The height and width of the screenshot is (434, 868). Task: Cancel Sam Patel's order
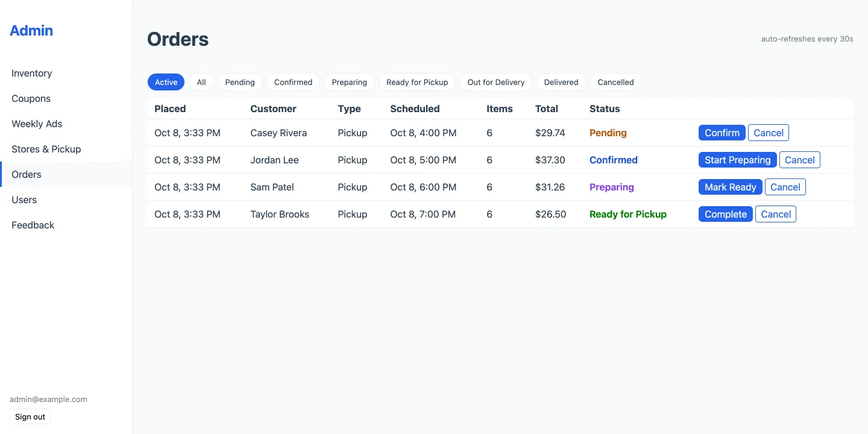[x=785, y=187]
